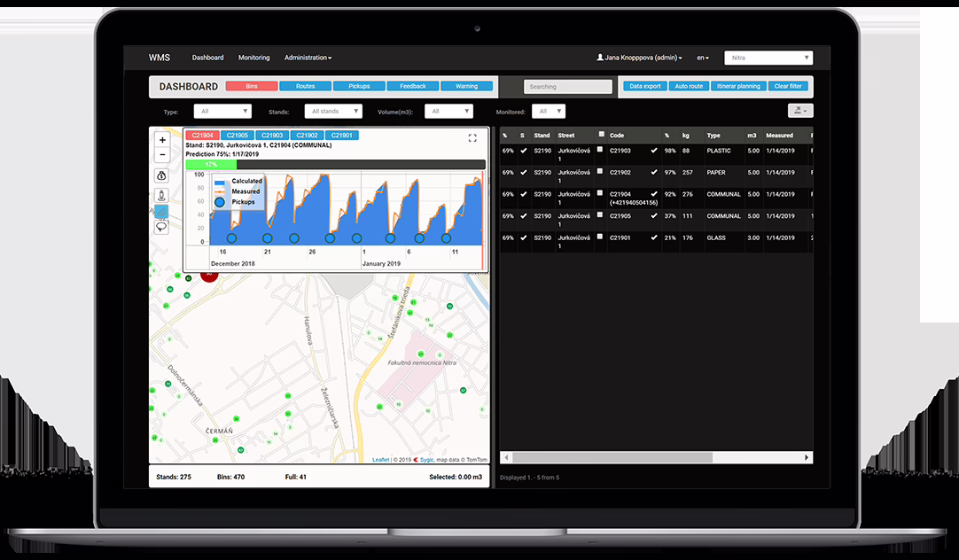Expand the chart to fullscreen

pos(472,137)
